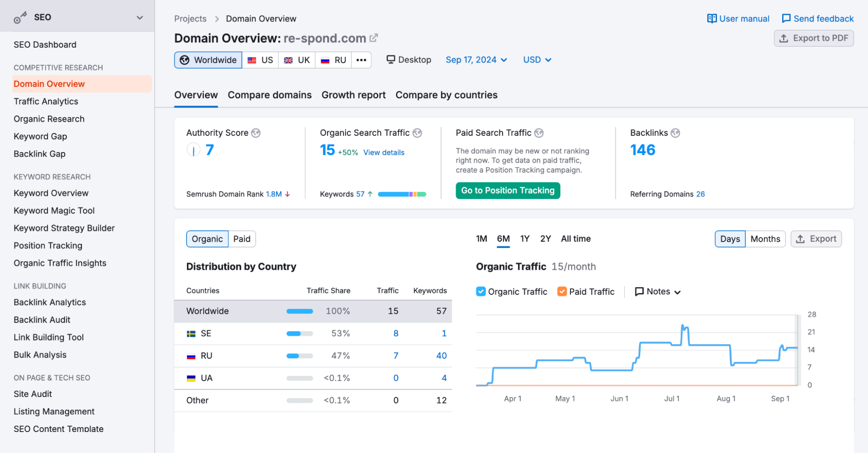The height and width of the screenshot is (453, 868).
Task: Click the User manual book icon
Action: coord(712,18)
